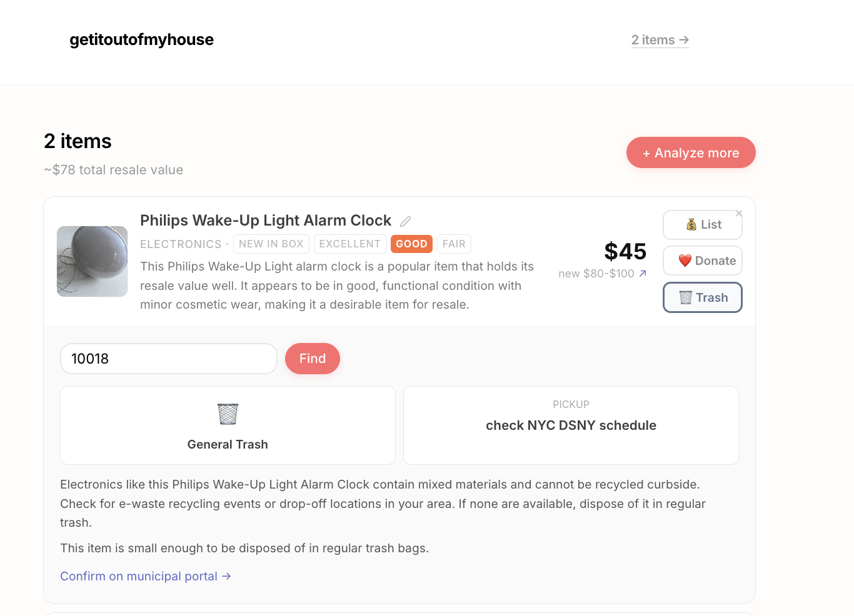Select the Trash disposal option
The width and height of the screenshot is (854, 616).
[x=702, y=297]
